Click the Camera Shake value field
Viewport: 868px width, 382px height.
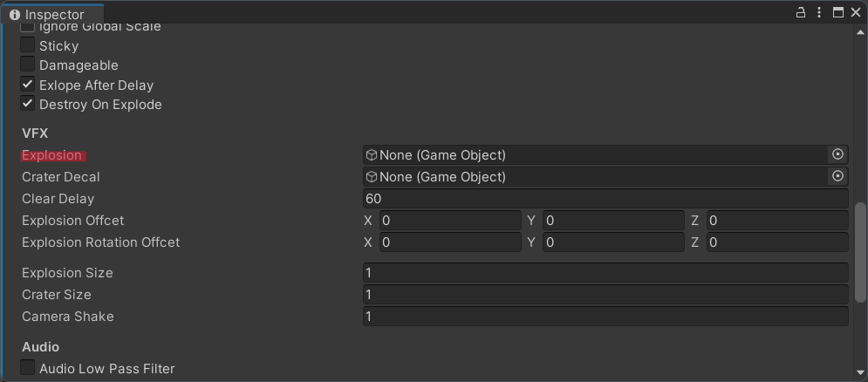click(605, 316)
